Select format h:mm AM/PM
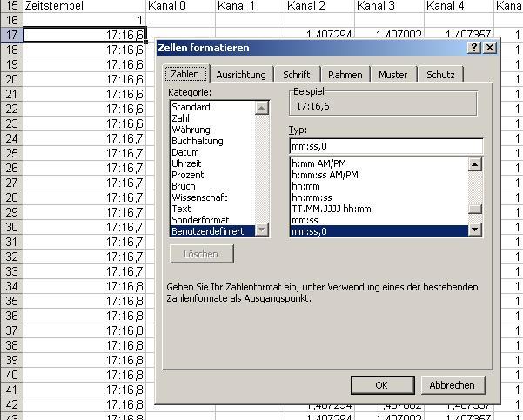The image size is (523, 420). [379, 163]
